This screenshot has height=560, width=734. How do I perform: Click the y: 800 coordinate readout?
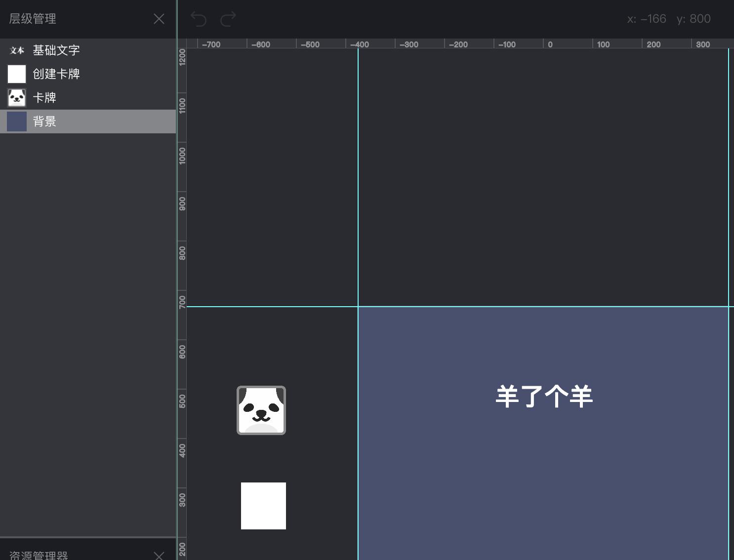pyautogui.click(x=693, y=19)
